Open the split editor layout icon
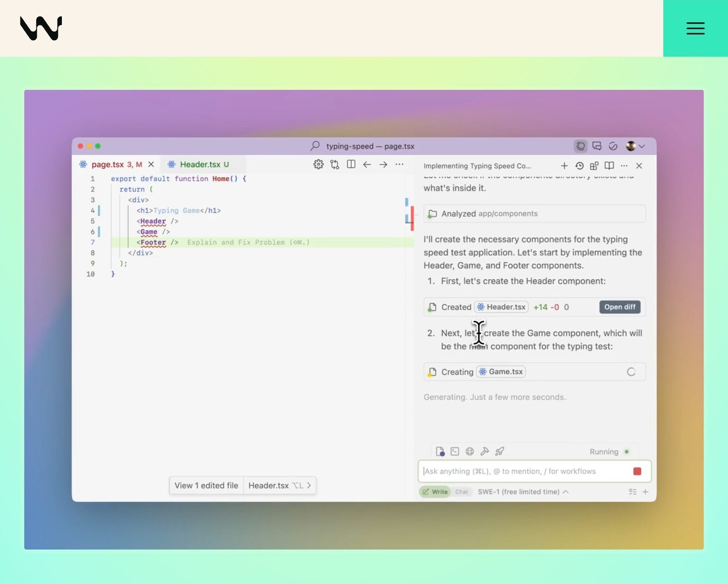The width and height of the screenshot is (728, 584). [x=351, y=164]
